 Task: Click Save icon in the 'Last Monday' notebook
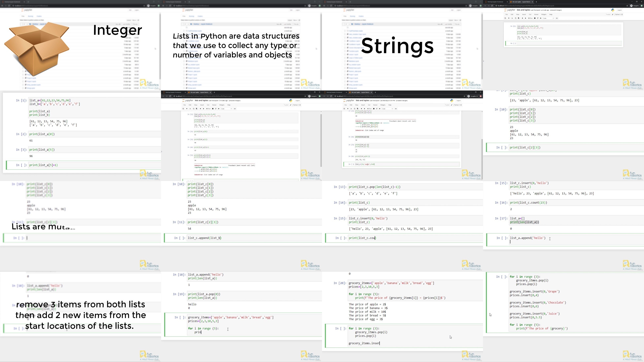point(344,109)
